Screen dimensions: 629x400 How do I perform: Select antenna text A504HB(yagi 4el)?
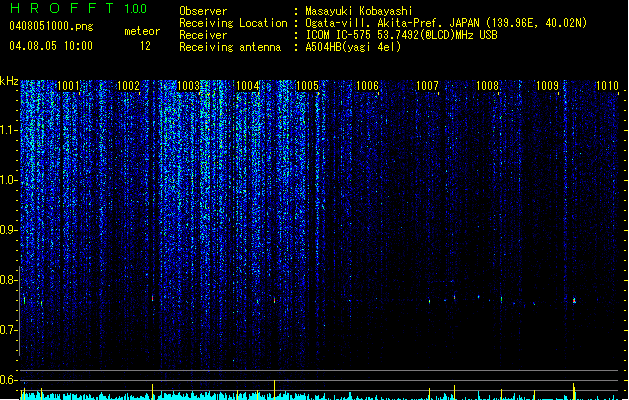coord(353,47)
